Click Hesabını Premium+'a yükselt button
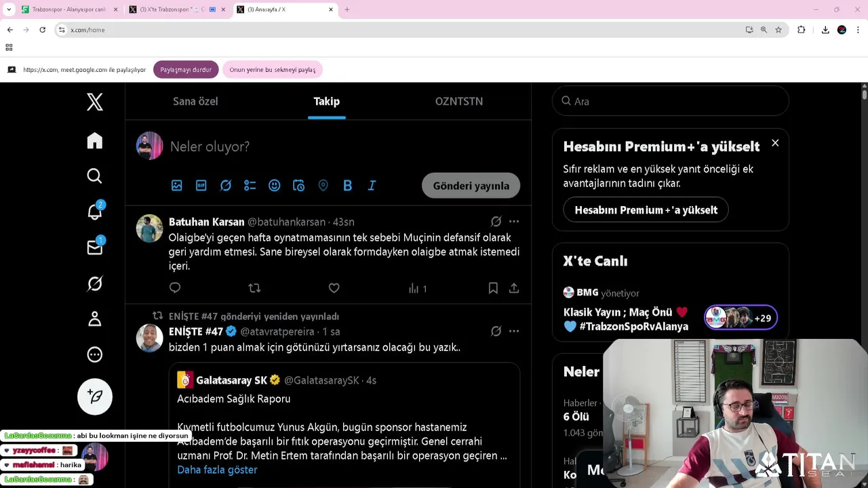 click(x=646, y=210)
